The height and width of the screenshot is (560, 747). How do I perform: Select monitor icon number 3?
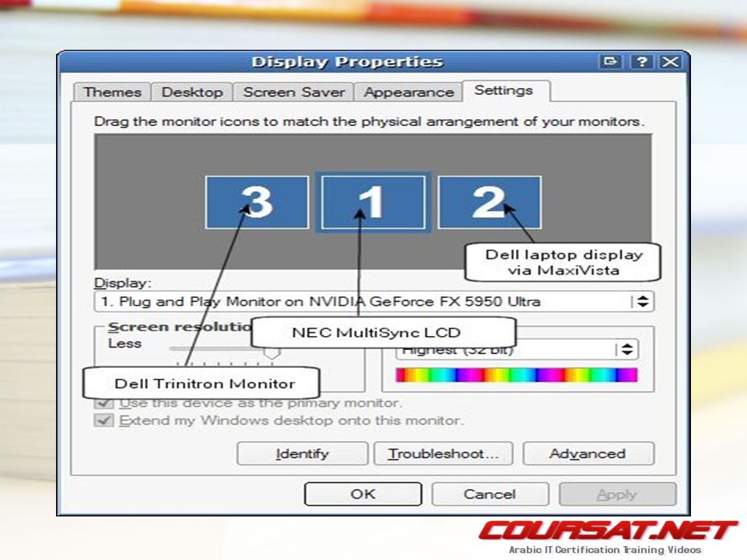click(257, 202)
